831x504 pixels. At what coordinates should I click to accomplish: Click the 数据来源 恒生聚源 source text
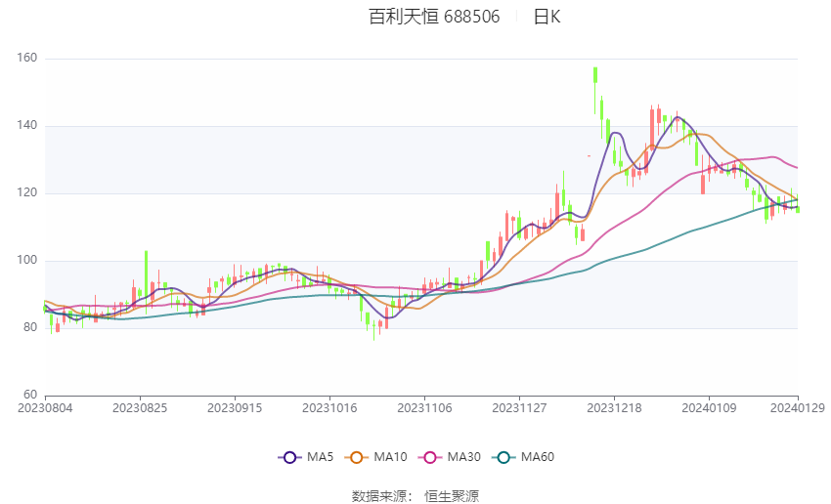(415, 496)
